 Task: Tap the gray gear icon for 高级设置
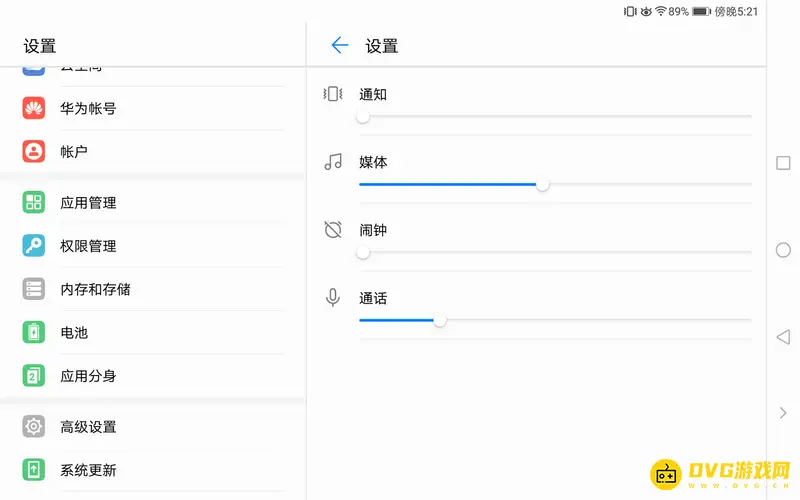tap(34, 426)
